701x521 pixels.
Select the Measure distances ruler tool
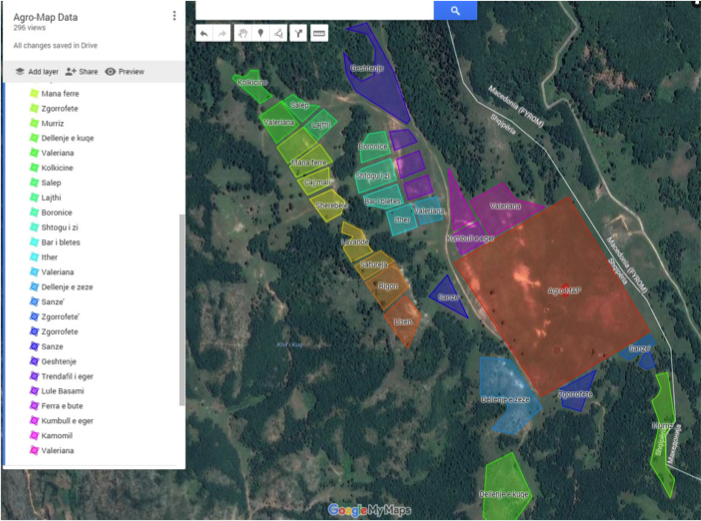(320, 33)
